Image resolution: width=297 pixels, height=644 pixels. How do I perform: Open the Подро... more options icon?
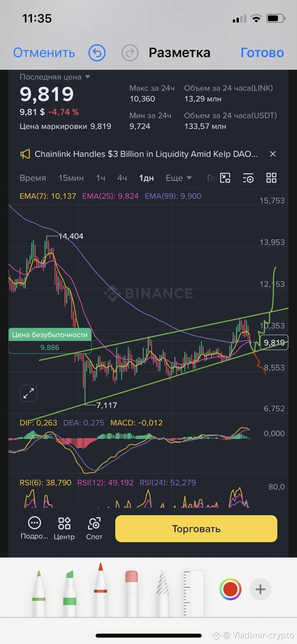[x=34, y=528]
